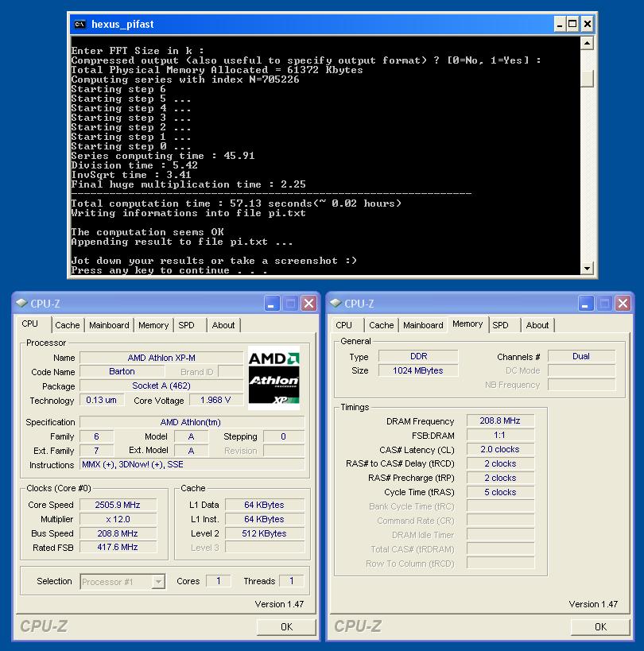Maximize the hexus_pifast console window

coord(572,25)
